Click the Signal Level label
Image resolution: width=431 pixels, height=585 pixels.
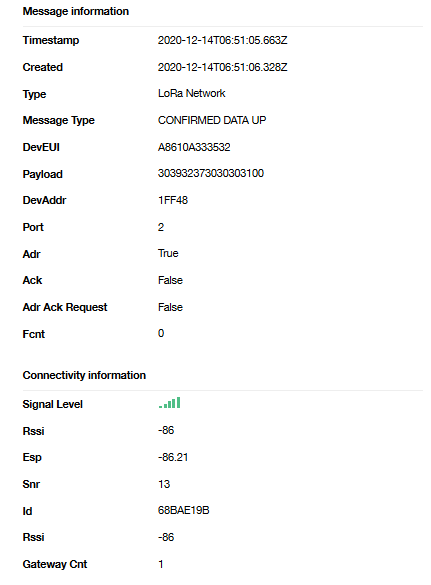coord(53,404)
